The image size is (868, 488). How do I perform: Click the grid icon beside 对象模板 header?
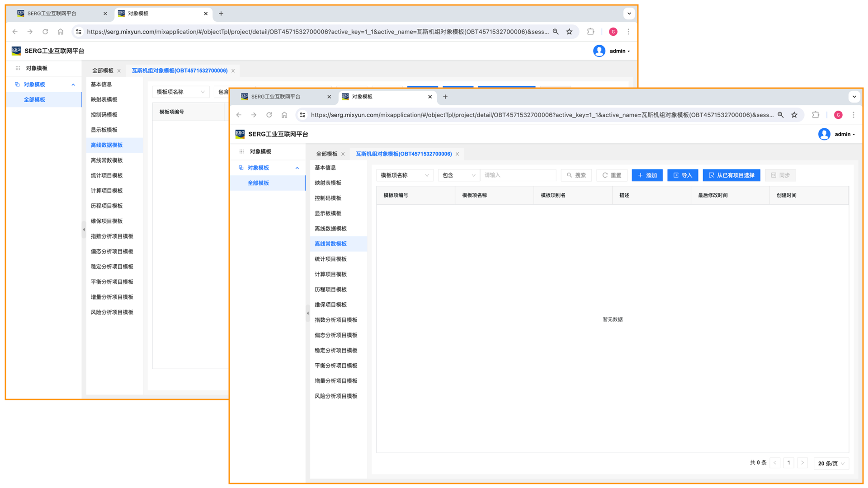pyautogui.click(x=242, y=152)
